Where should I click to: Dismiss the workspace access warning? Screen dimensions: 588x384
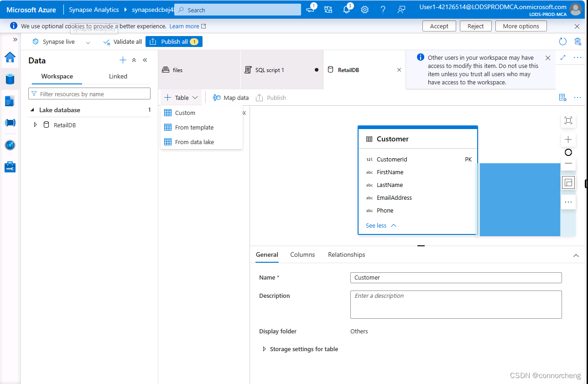(548, 58)
